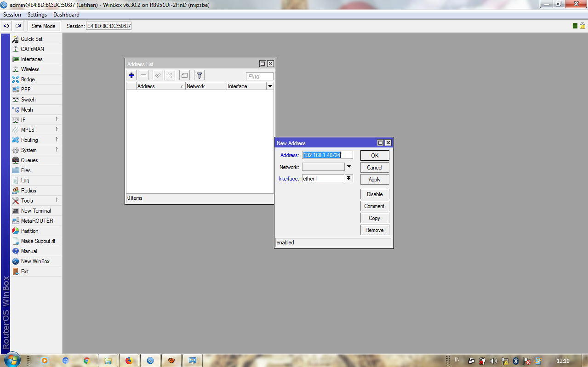Click Make Supout.rif
The height and width of the screenshot is (367, 588).
(x=36, y=241)
